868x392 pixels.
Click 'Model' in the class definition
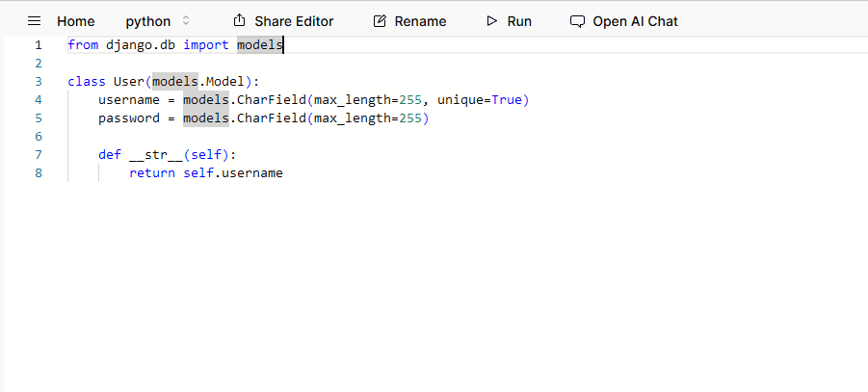pyautogui.click(x=225, y=82)
